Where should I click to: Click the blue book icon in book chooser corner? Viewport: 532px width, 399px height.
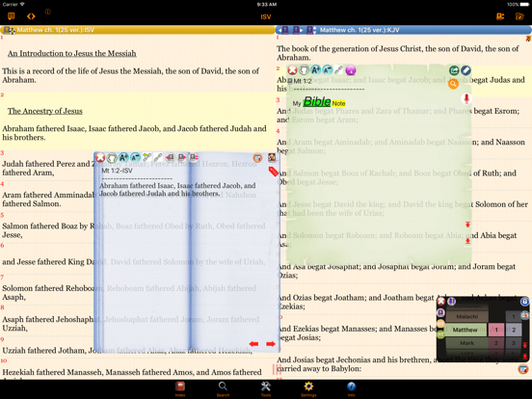tap(524, 302)
